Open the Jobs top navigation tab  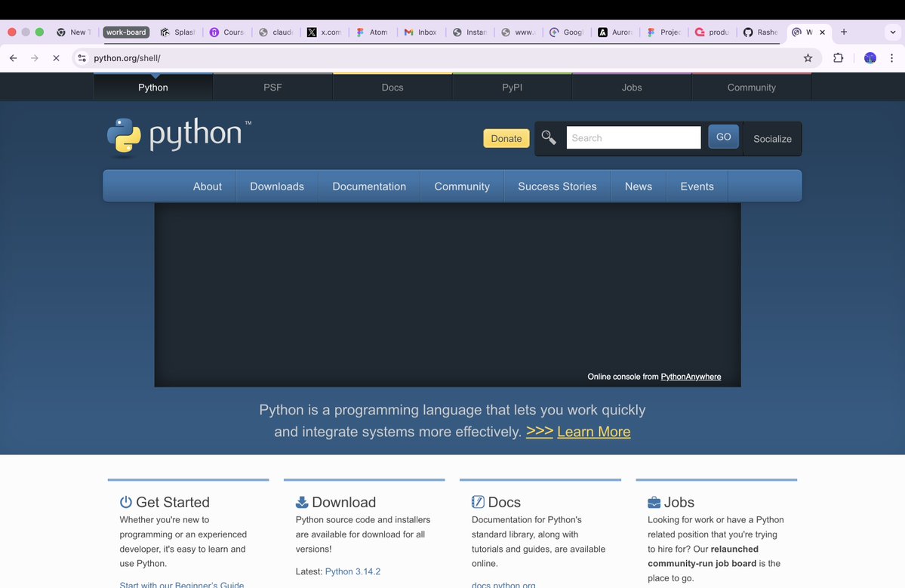click(x=632, y=87)
